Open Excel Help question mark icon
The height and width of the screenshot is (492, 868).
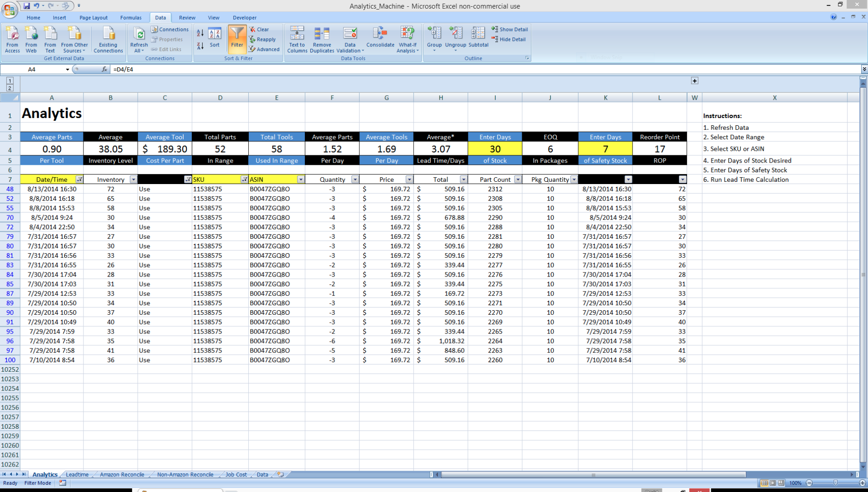(x=833, y=17)
